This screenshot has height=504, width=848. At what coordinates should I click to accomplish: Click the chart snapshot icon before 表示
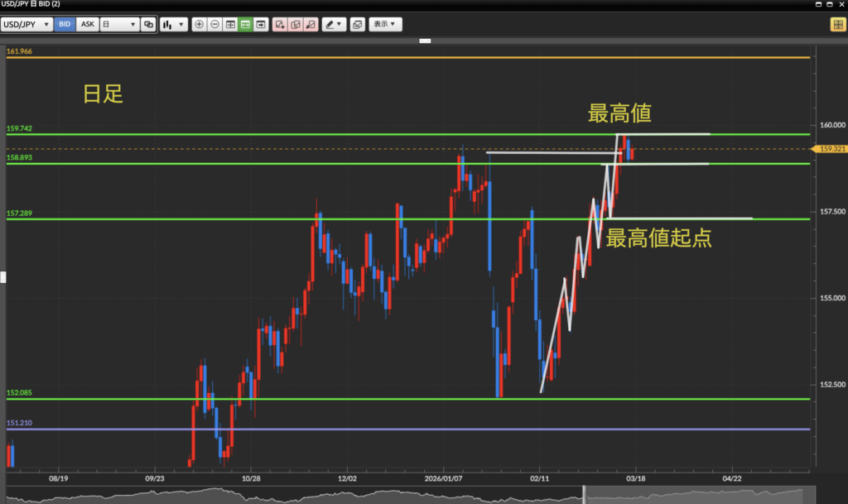tap(357, 25)
